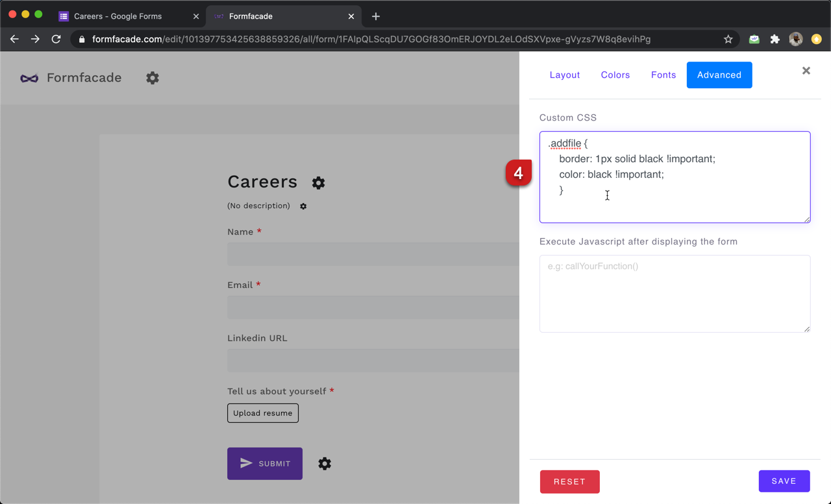Reload the page
This screenshot has width=831, height=504.
click(x=56, y=40)
